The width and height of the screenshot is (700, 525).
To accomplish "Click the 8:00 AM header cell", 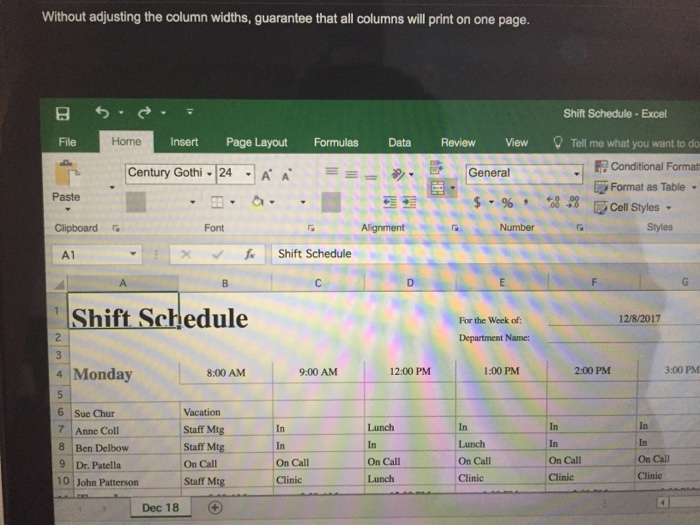I will (226, 373).
